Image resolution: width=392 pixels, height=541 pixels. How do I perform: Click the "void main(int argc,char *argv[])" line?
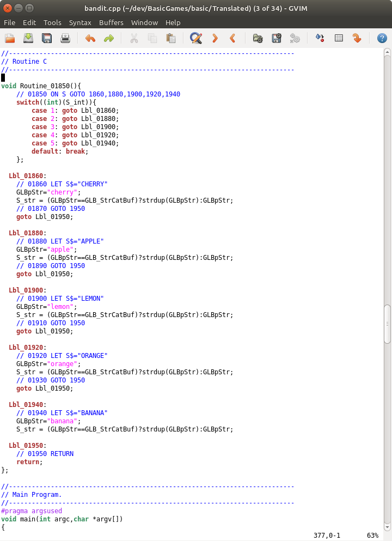(x=62, y=519)
